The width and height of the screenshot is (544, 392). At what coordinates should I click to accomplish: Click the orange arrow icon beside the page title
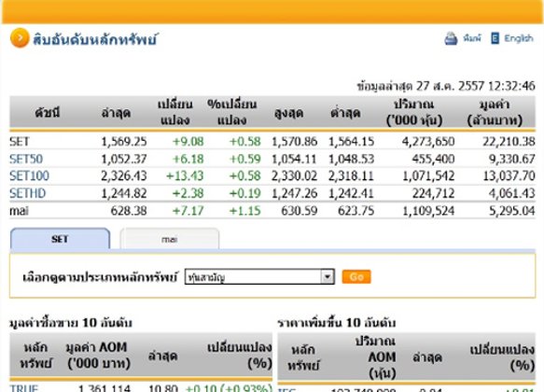pyautogui.click(x=20, y=38)
